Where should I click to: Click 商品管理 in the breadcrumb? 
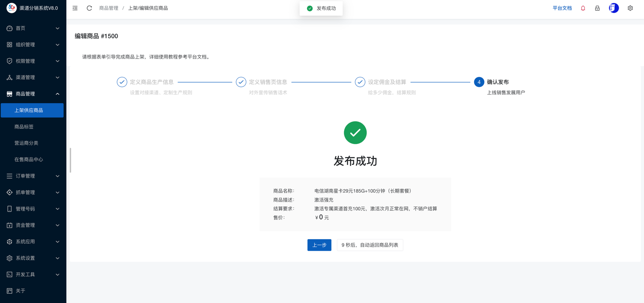click(x=109, y=8)
